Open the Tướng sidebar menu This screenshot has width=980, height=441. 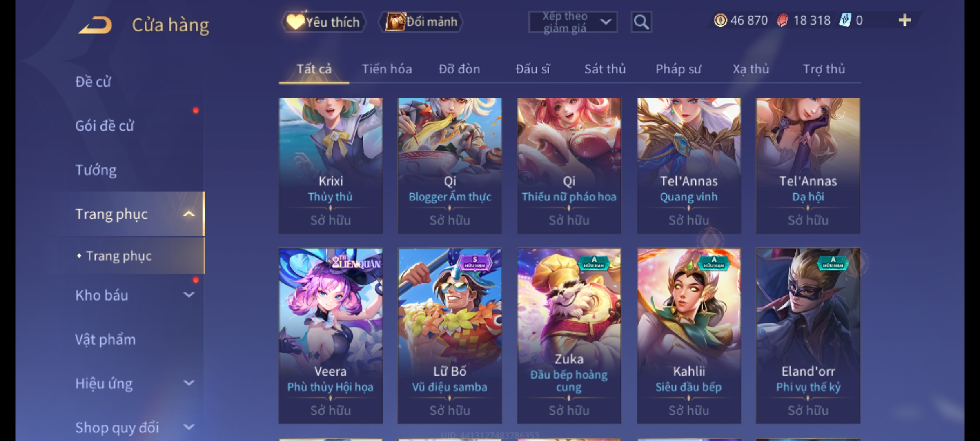point(96,169)
